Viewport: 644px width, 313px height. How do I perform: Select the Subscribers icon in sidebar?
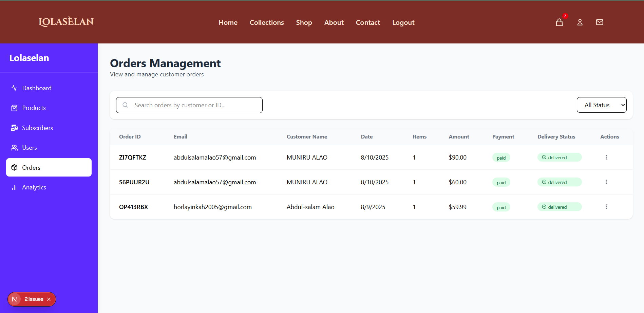pyautogui.click(x=14, y=128)
